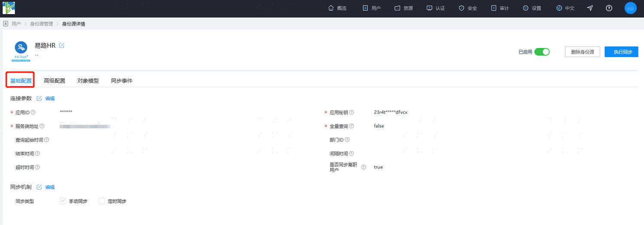Screen dimensions: 644x225
Task: Click help icon next to 全量查询
Action: [352, 126]
